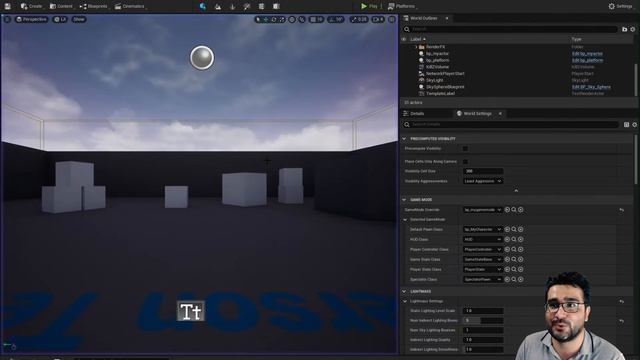Screen dimensions: 640x360
Task: Open the Create menu in toolbar
Action: click(x=31, y=6)
